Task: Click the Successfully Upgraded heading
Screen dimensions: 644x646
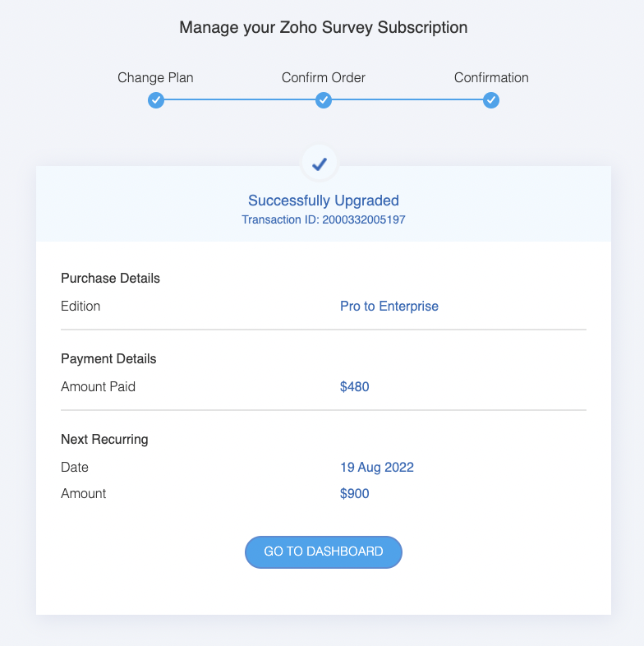Action: pyautogui.click(x=324, y=201)
